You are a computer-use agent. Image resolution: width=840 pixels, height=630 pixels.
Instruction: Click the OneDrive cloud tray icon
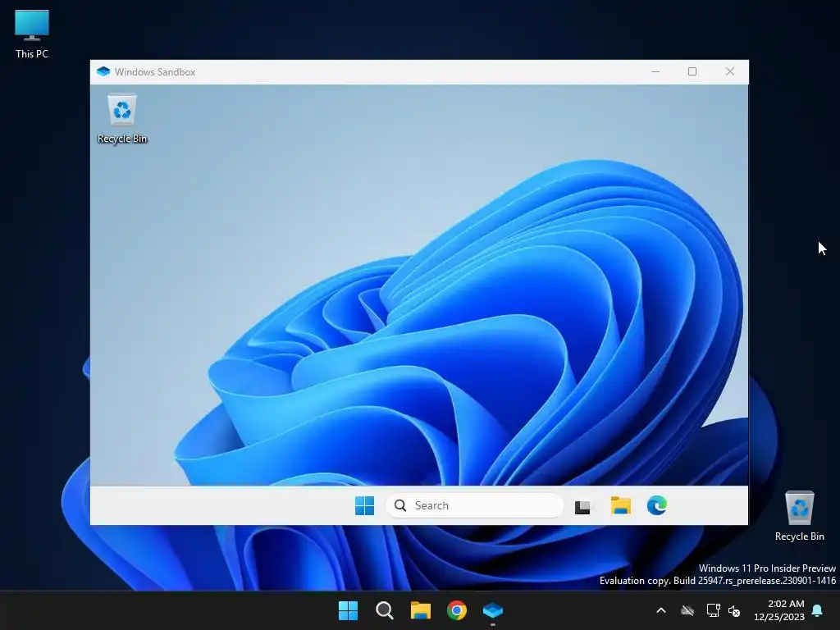pos(687,610)
